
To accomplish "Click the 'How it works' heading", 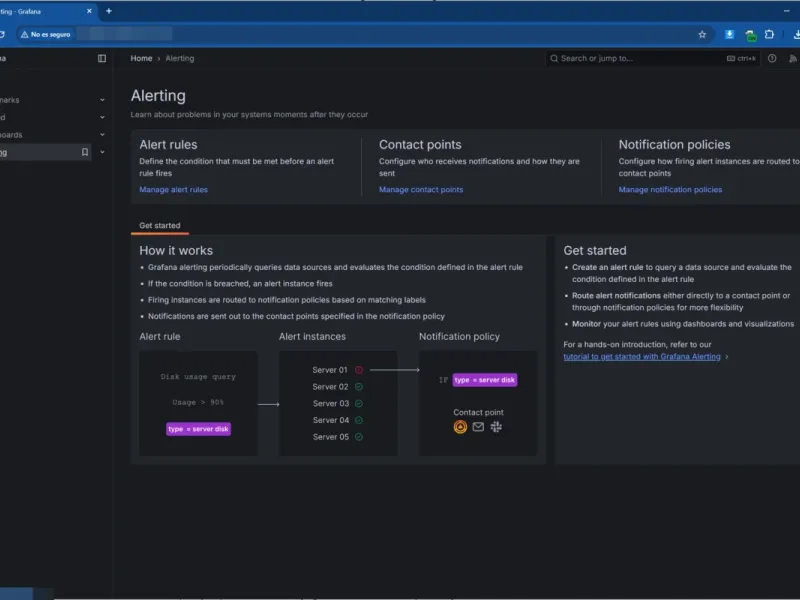I will [176, 251].
